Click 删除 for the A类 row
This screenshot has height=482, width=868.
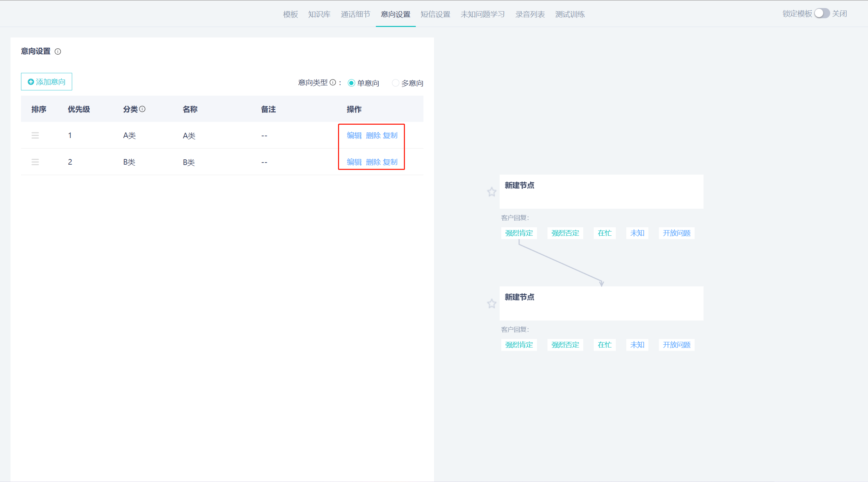(x=373, y=136)
